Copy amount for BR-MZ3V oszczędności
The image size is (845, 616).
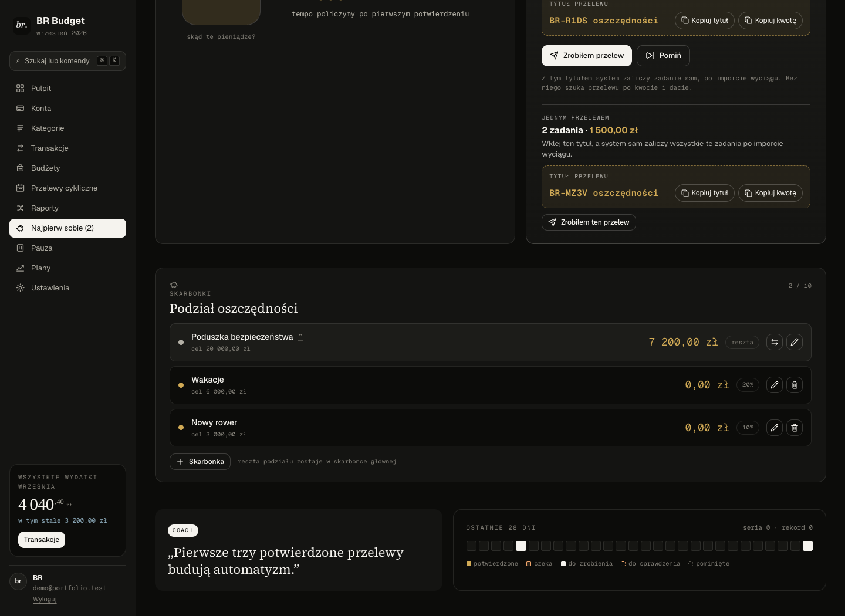pyautogui.click(x=770, y=193)
